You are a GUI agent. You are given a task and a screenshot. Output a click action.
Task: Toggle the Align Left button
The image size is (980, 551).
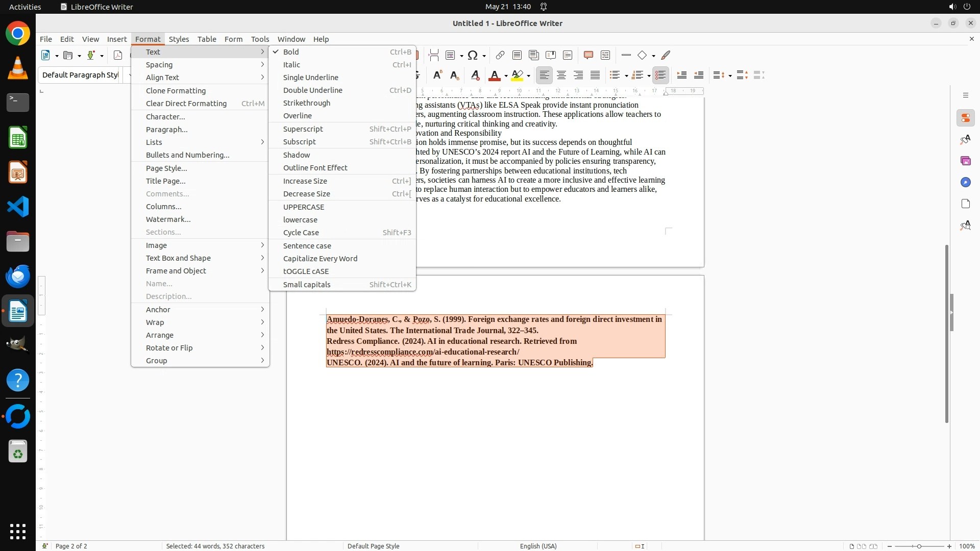[545, 76]
